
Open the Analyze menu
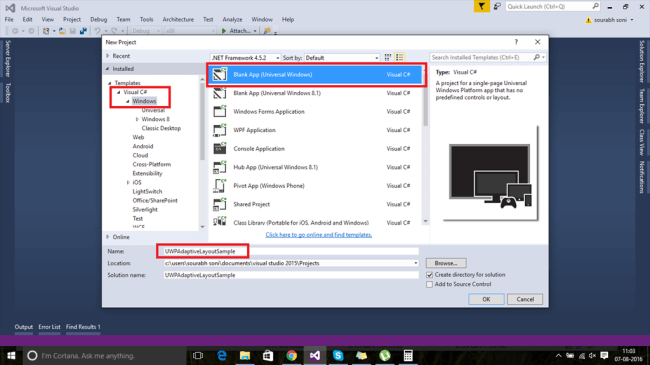tap(232, 19)
